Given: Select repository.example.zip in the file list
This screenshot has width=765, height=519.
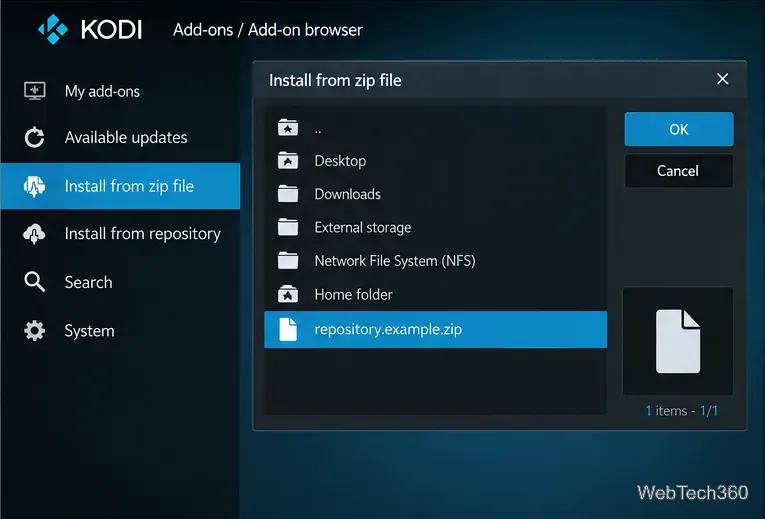Looking at the screenshot, I should (435, 329).
